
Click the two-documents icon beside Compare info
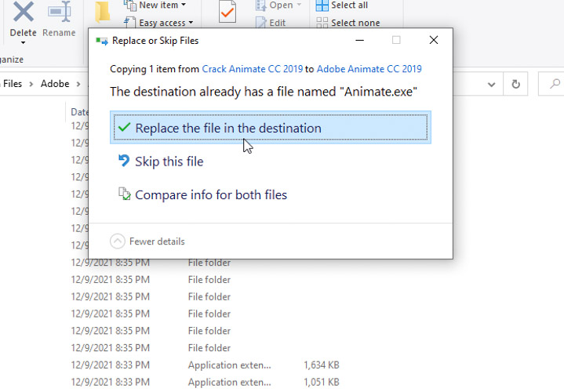tap(125, 194)
